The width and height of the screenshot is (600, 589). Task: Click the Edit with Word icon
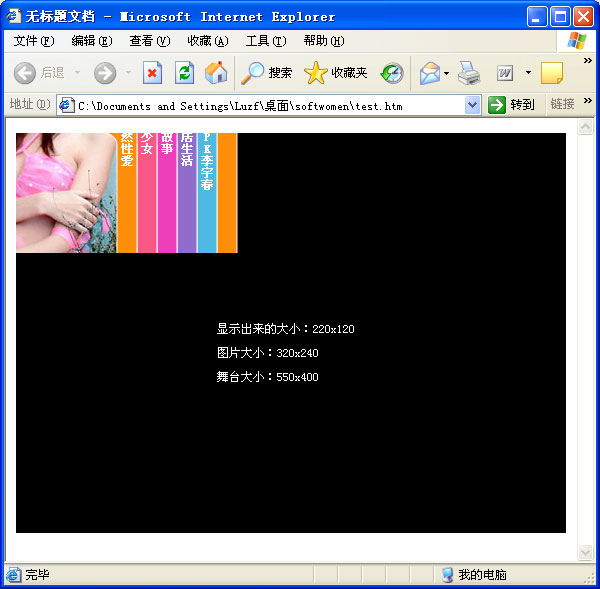(x=505, y=73)
